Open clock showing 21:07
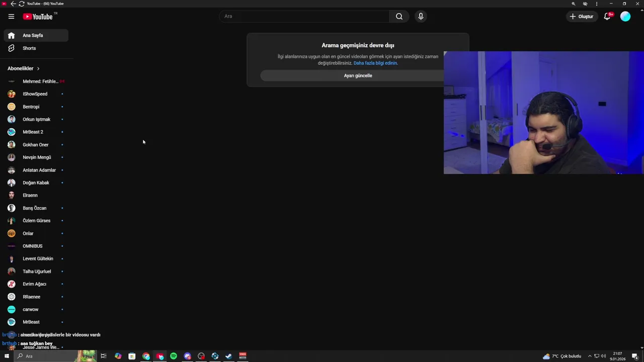644x362 pixels. (617, 356)
